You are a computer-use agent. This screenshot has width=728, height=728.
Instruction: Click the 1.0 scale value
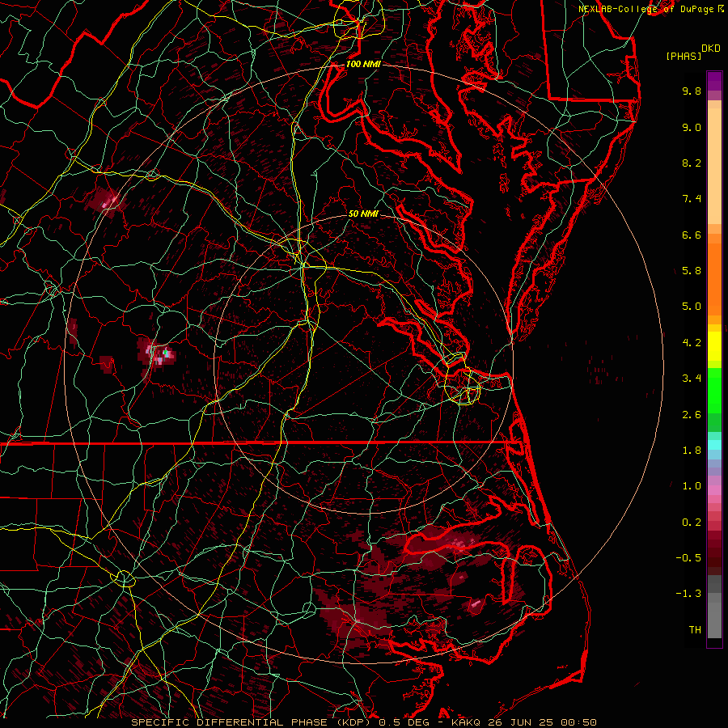(x=692, y=487)
